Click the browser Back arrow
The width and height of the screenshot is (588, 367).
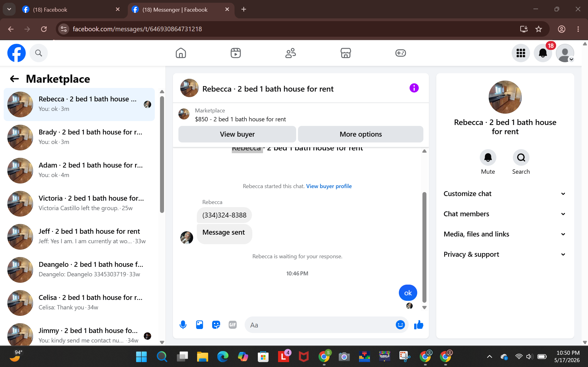(11, 29)
